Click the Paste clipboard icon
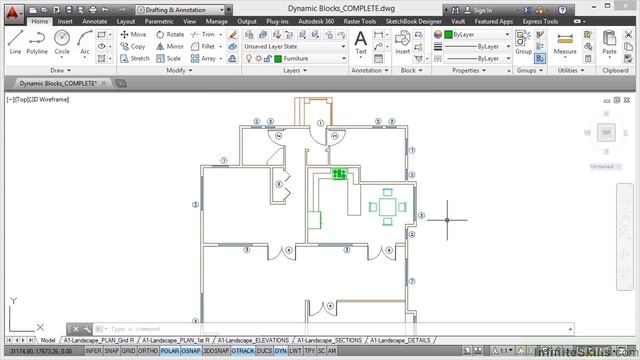The height and width of the screenshot is (360, 640). pyautogui.click(x=609, y=42)
